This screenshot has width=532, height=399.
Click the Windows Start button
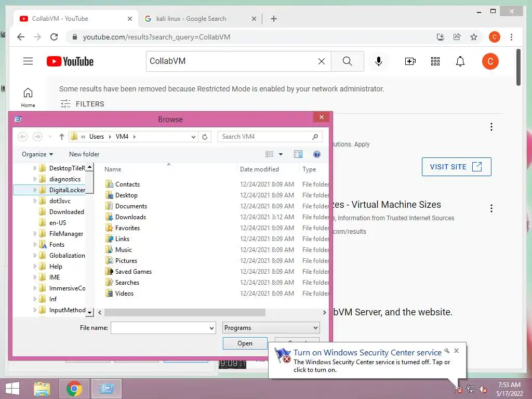pyautogui.click(x=12, y=389)
